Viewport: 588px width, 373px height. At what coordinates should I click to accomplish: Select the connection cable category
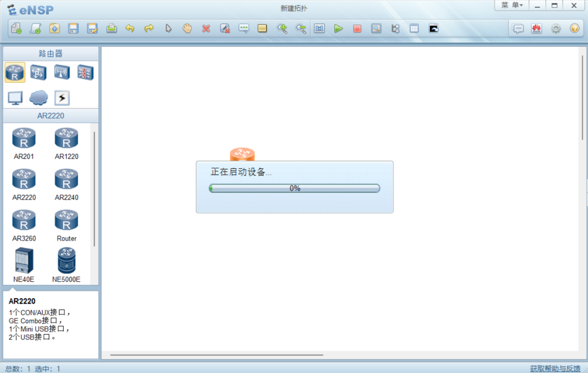point(62,97)
